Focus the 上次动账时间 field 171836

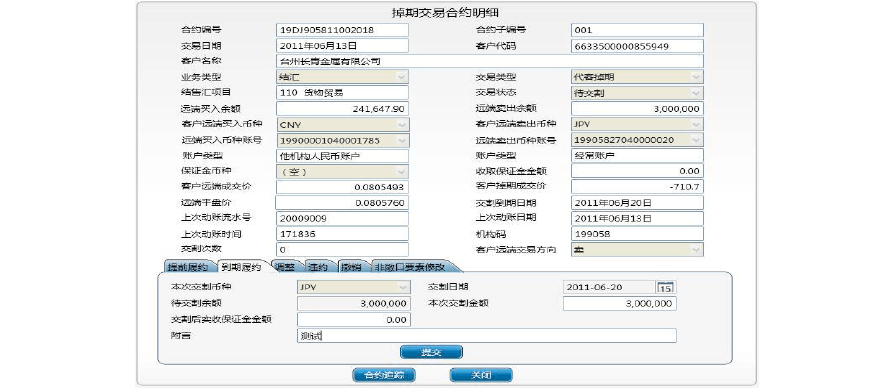[342, 234]
